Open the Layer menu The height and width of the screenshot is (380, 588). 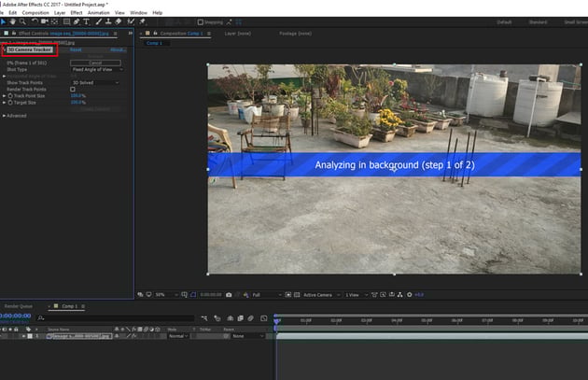(x=60, y=13)
